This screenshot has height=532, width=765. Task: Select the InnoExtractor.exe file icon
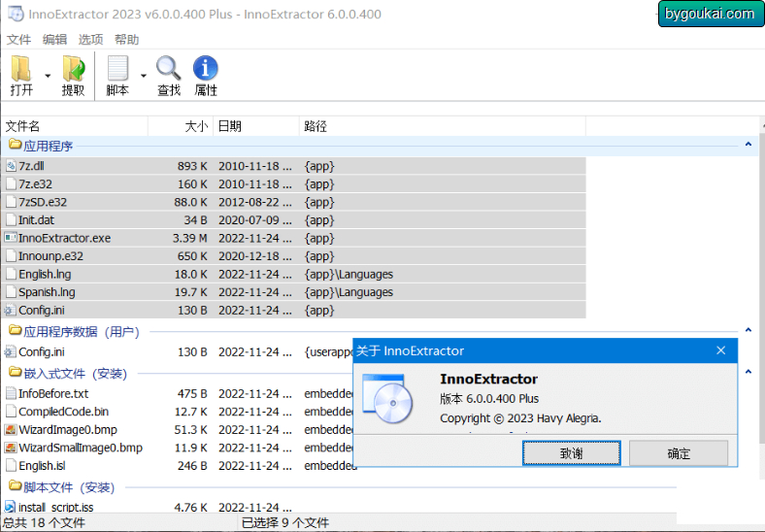point(11,238)
